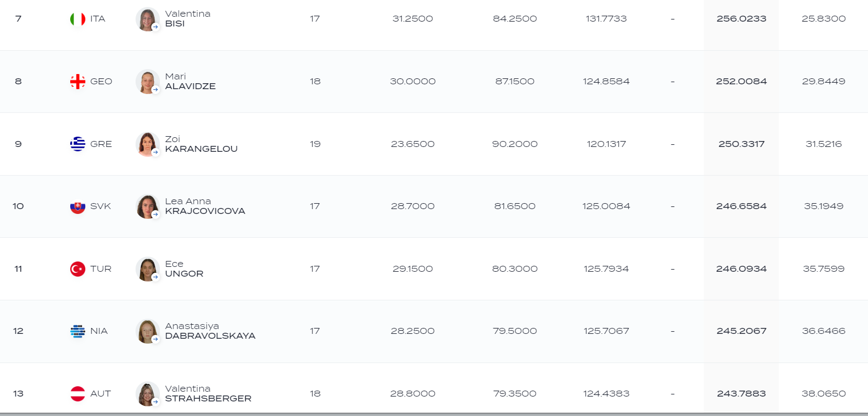868x416 pixels.
Task: Open Ece Ungor's athlete name link
Action: click(184, 269)
